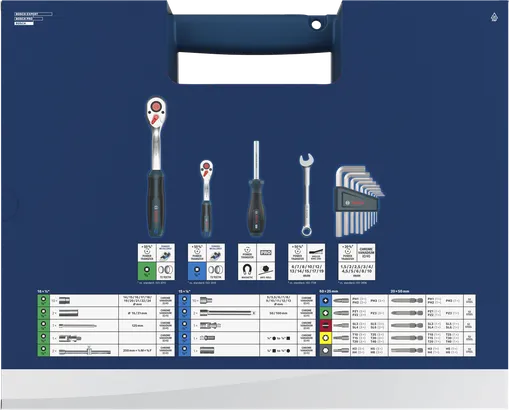Click the black-handled bit holder screwdriver image
This screenshot has width=509, height=410.
pos(256,189)
